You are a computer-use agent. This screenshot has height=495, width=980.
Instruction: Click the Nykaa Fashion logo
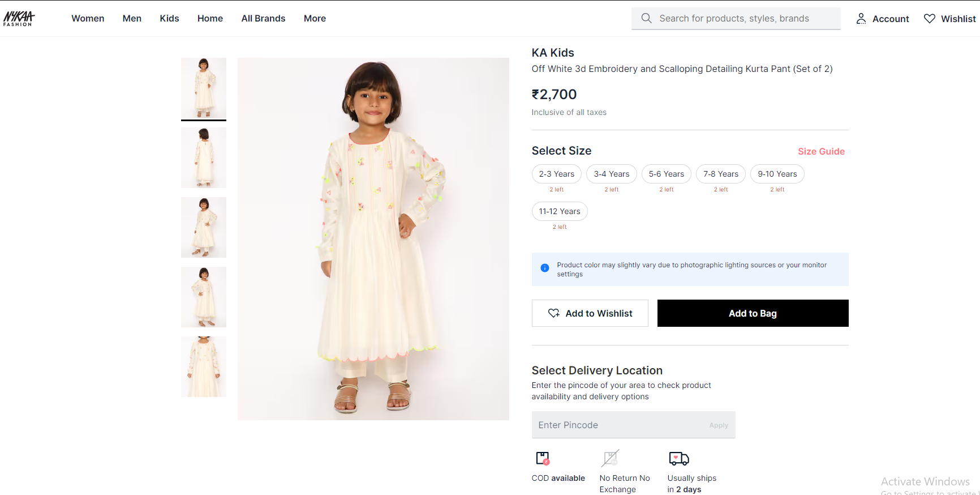tap(19, 18)
